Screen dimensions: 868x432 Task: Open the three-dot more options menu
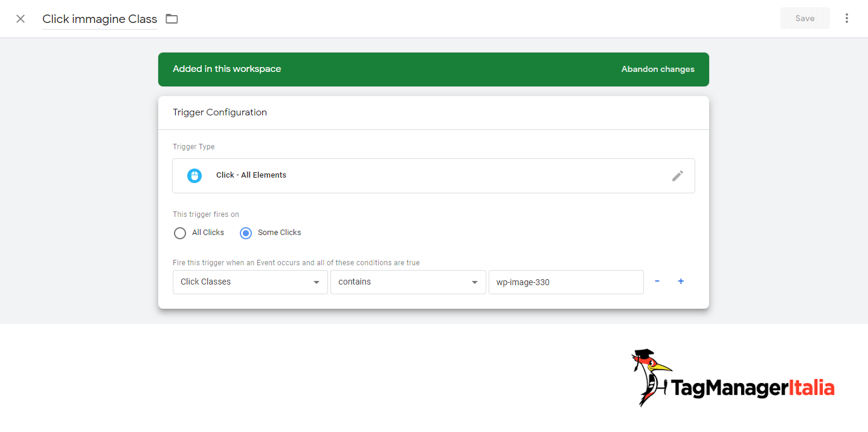point(847,18)
